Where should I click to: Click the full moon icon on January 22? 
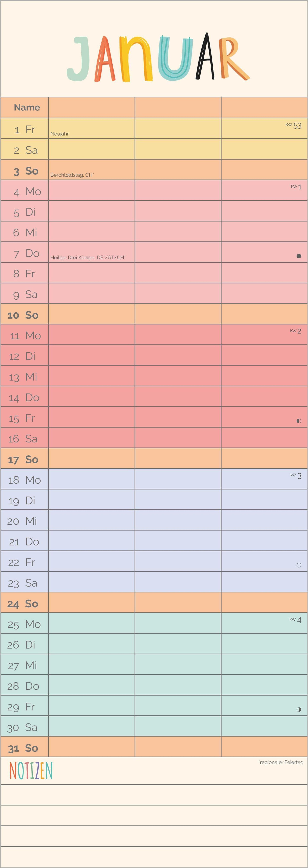coord(299,565)
